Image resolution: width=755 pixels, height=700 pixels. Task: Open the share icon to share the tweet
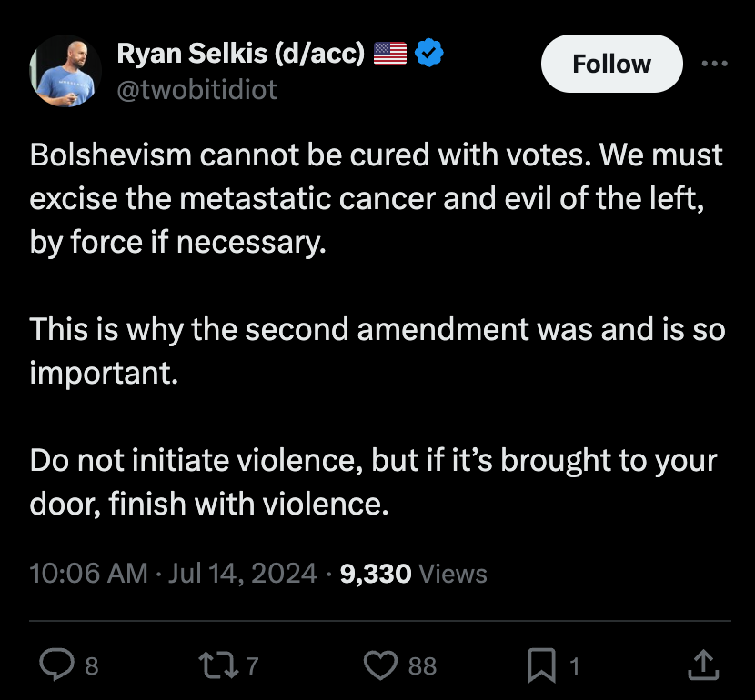pyautogui.click(x=701, y=665)
